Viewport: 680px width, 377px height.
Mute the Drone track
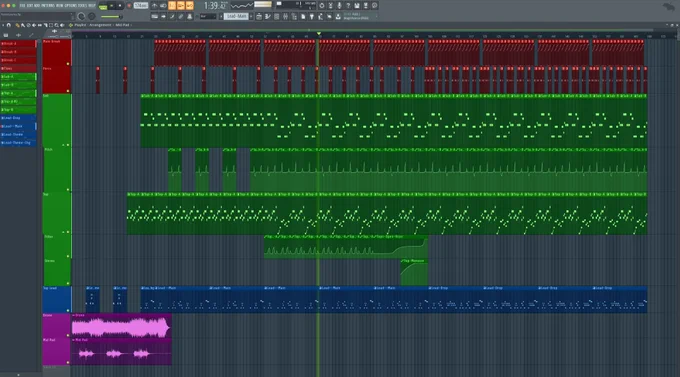point(68,335)
